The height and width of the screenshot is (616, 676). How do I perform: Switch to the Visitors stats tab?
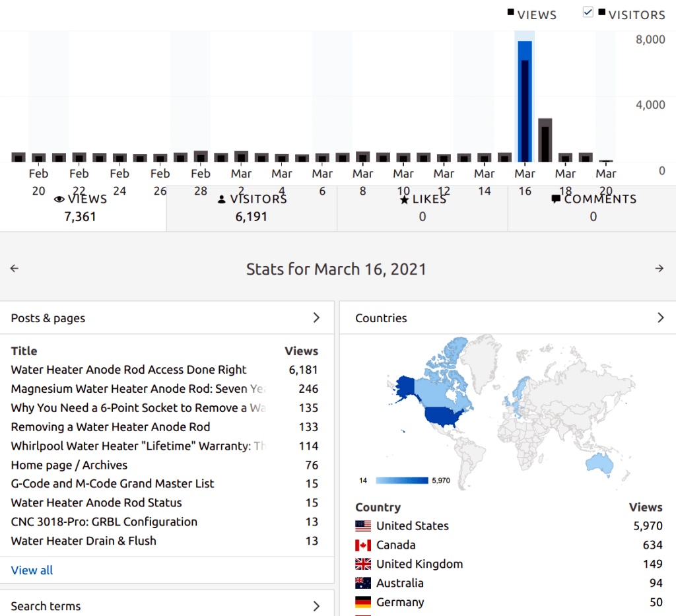pyautogui.click(x=252, y=208)
